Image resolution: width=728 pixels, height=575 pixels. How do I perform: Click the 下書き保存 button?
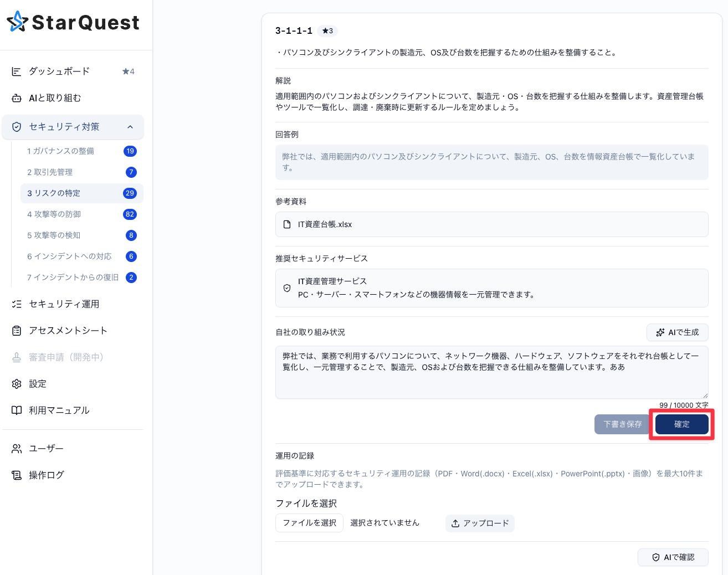pyautogui.click(x=623, y=424)
